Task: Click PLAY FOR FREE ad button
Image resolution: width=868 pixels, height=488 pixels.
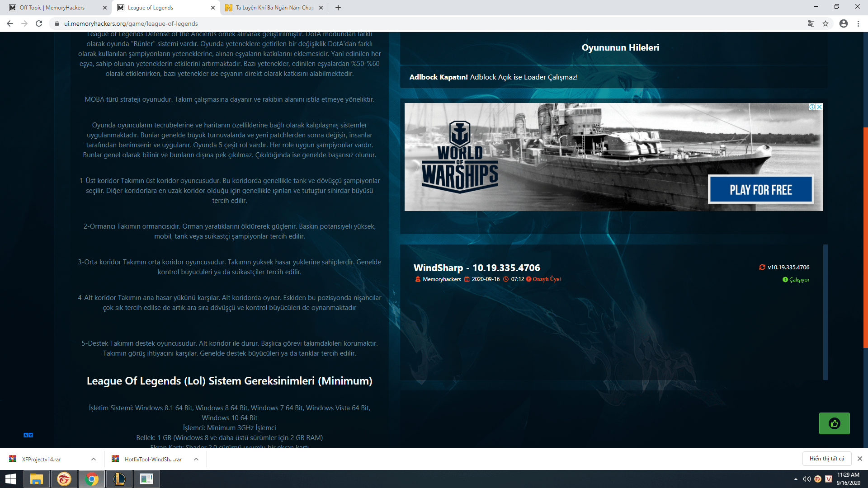Action: click(761, 190)
